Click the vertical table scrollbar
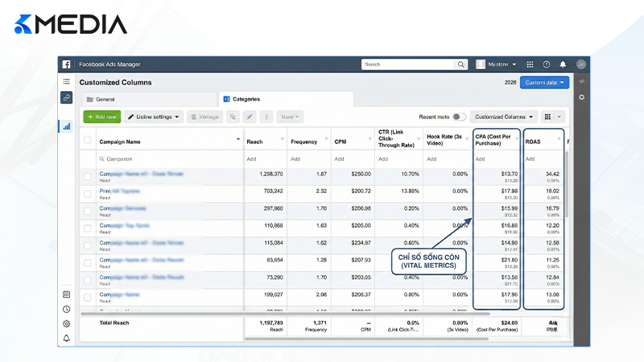Screen dimensions: 644x362 [567, 184]
